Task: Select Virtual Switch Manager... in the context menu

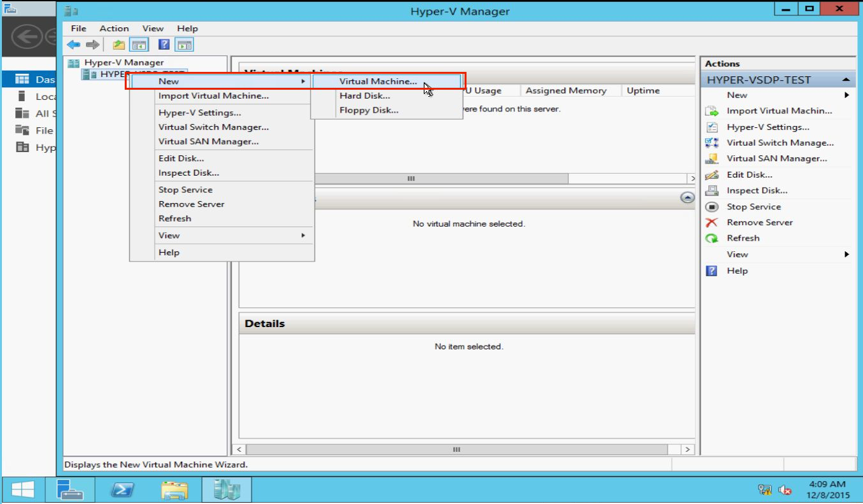Action: tap(222, 127)
